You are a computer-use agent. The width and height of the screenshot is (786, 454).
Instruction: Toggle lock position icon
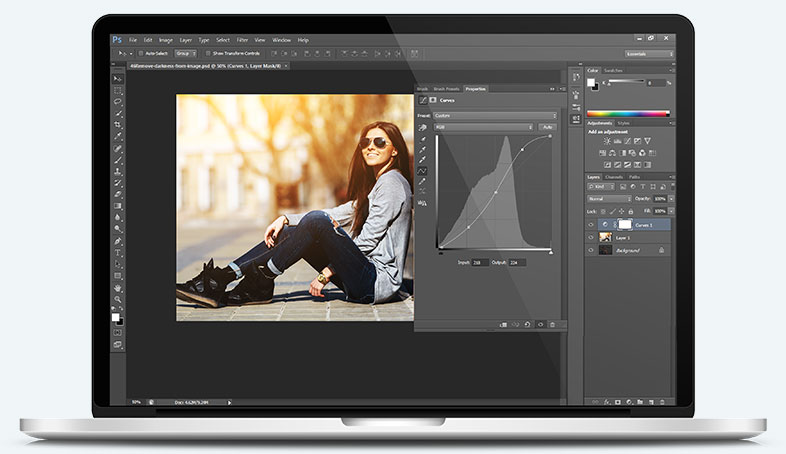click(622, 211)
